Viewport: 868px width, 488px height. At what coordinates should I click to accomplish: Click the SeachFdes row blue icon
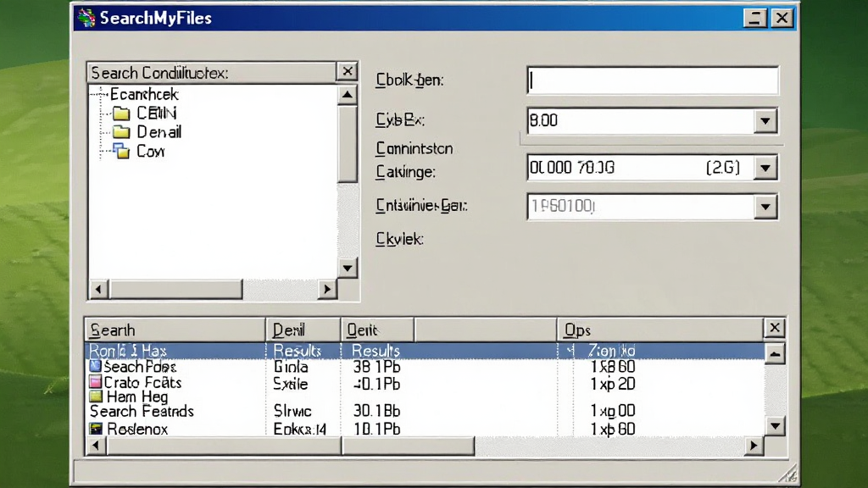click(x=95, y=366)
